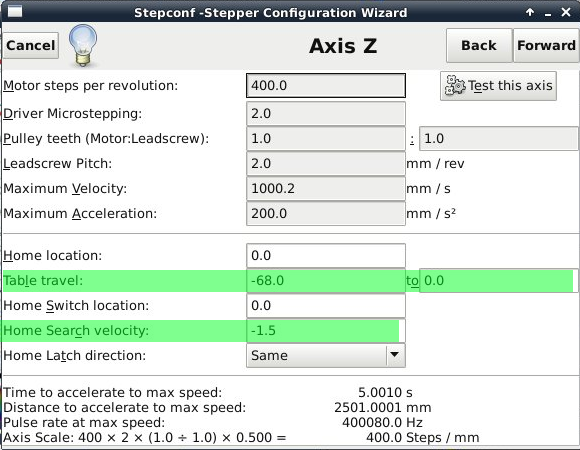Click the gears icon on Test this axis
Viewport: 580px width, 450px height.
pos(455,86)
